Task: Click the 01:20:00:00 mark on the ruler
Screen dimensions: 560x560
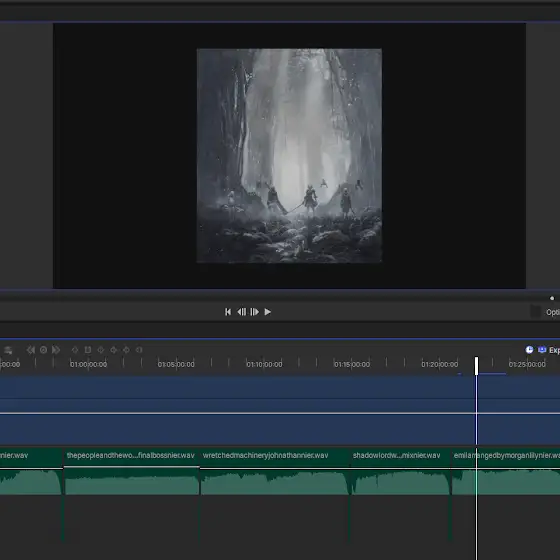Action: [x=440, y=364]
